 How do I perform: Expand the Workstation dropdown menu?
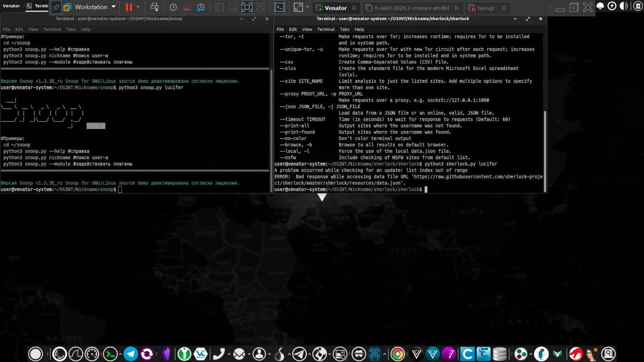coord(114,7)
